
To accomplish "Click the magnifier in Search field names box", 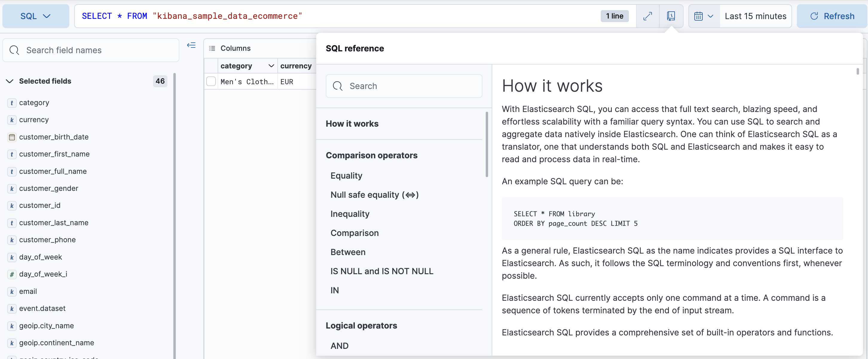I will [14, 50].
